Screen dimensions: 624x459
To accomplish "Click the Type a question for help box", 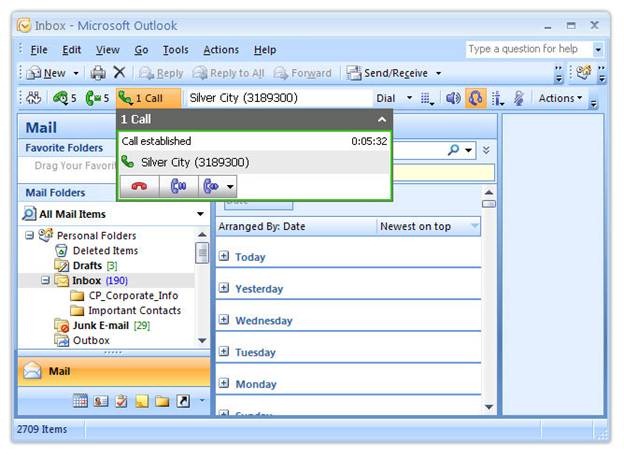I will click(528, 49).
